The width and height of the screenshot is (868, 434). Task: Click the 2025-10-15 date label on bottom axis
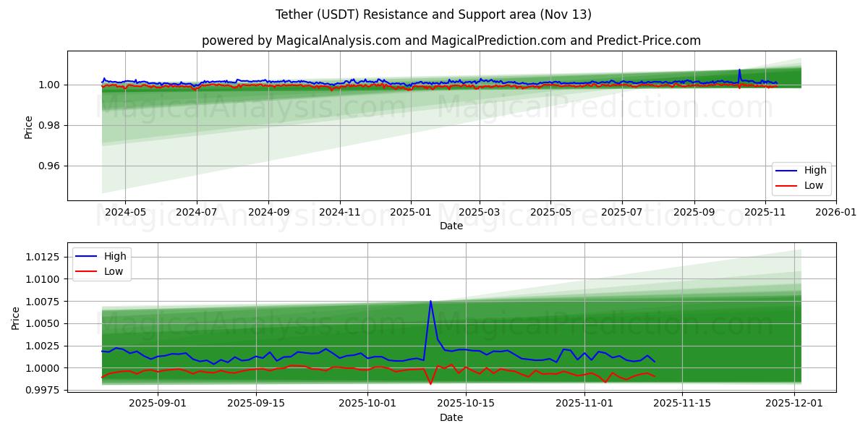click(466, 404)
